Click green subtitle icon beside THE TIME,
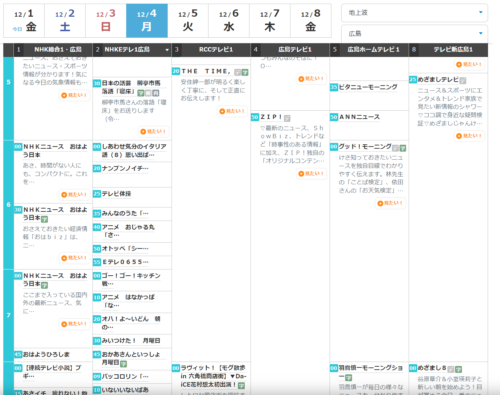Image resolution: width=500 pixels, height=395 pixels. (245, 72)
